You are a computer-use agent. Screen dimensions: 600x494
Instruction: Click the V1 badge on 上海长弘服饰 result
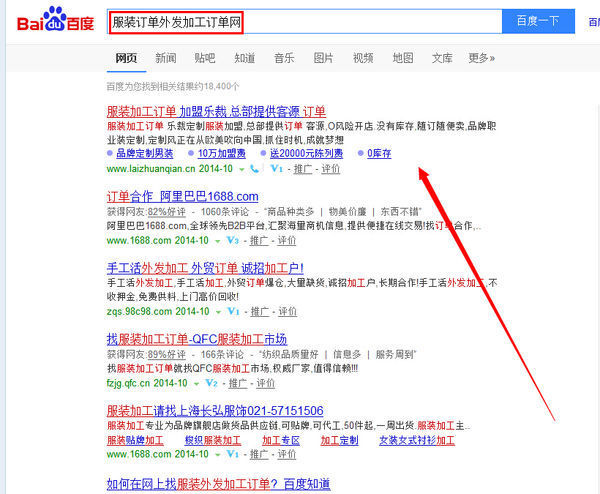pyautogui.click(x=233, y=454)
